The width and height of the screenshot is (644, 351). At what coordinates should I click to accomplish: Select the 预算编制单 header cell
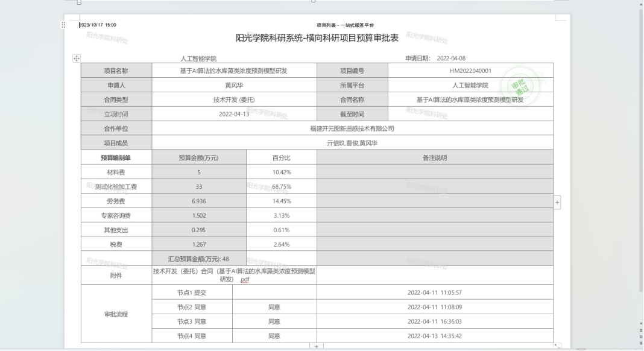point(116,157)
